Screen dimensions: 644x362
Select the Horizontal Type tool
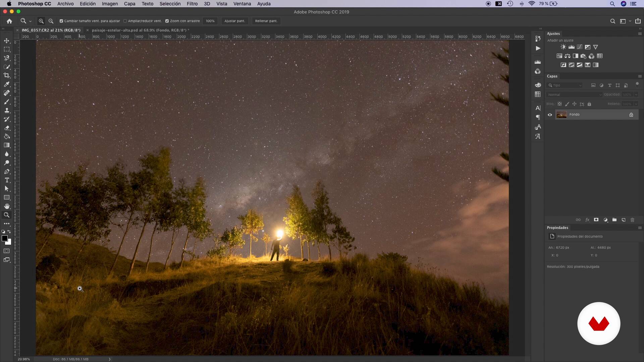[x=7, y=180]
